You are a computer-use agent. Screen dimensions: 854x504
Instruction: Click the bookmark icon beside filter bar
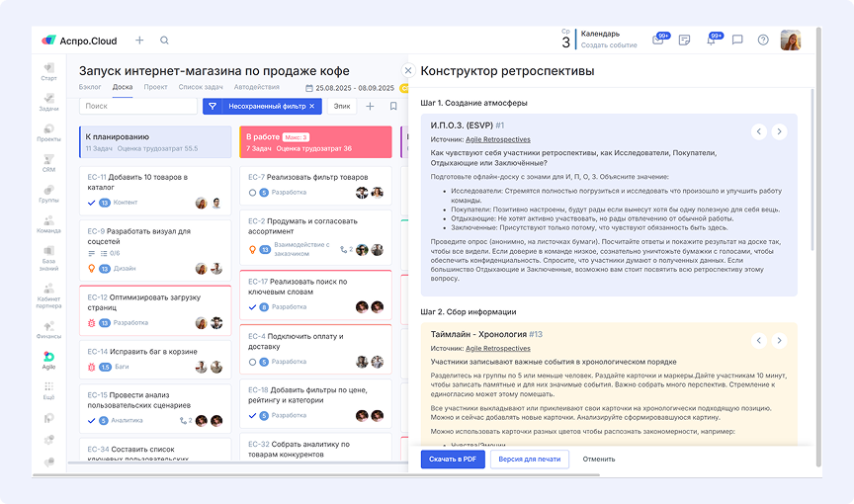pos(393,106)
